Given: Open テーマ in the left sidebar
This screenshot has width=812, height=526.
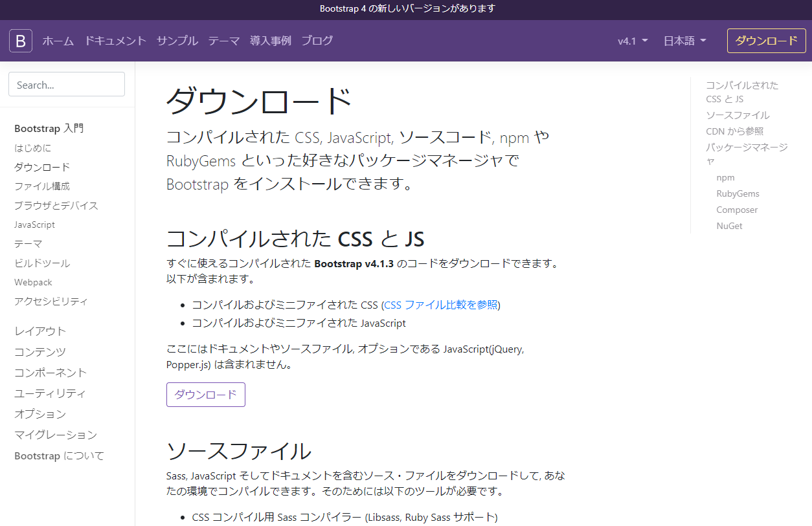Looking at the screenshot, I should 28,244.
